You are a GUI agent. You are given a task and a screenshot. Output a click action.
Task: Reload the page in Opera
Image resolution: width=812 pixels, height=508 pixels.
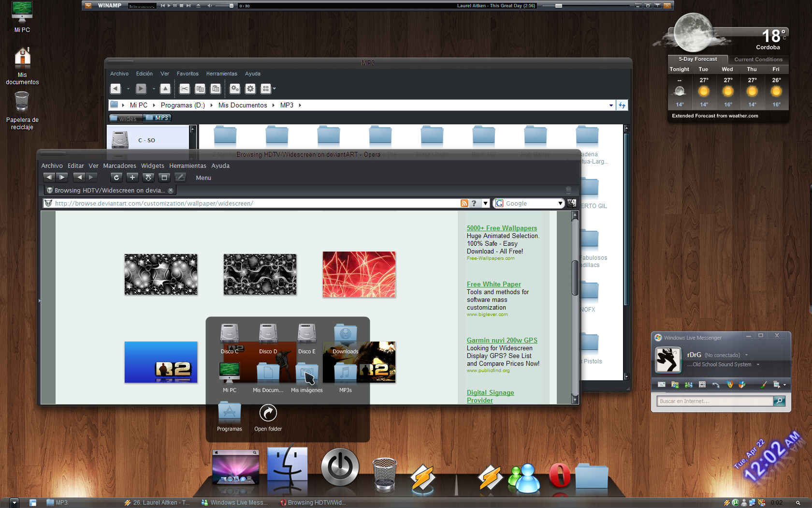point(116,178)
